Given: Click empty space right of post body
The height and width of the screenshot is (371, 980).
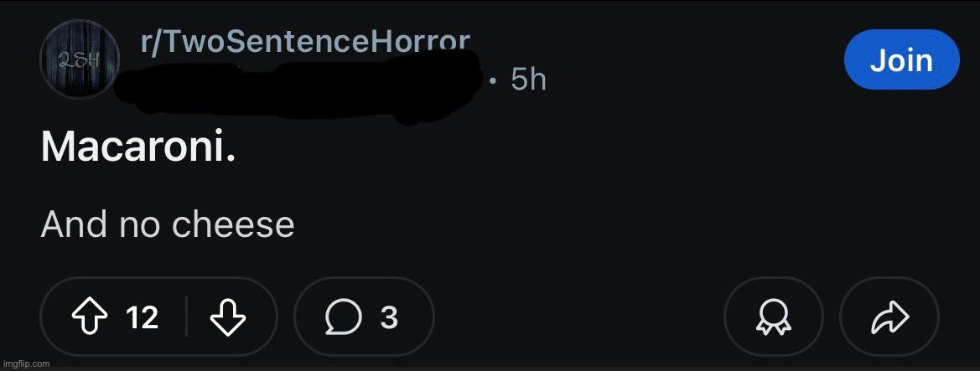Looking at the screenshot, I should coord(625,224).
